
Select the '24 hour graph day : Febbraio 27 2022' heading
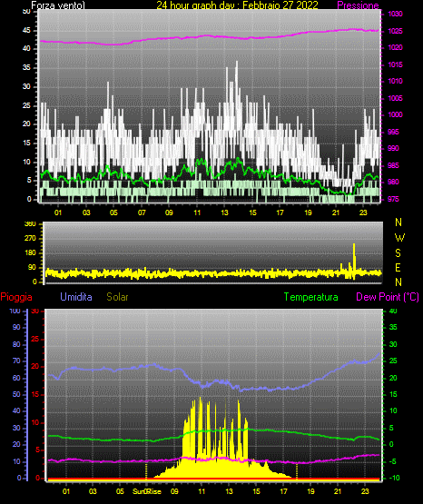237,5
